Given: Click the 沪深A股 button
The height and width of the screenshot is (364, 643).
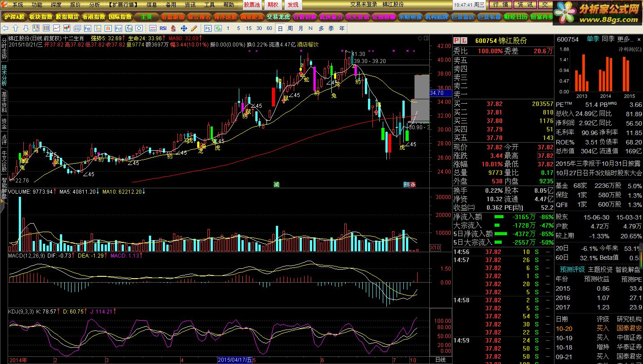Looking at the screenshot, I should [15, 17].
